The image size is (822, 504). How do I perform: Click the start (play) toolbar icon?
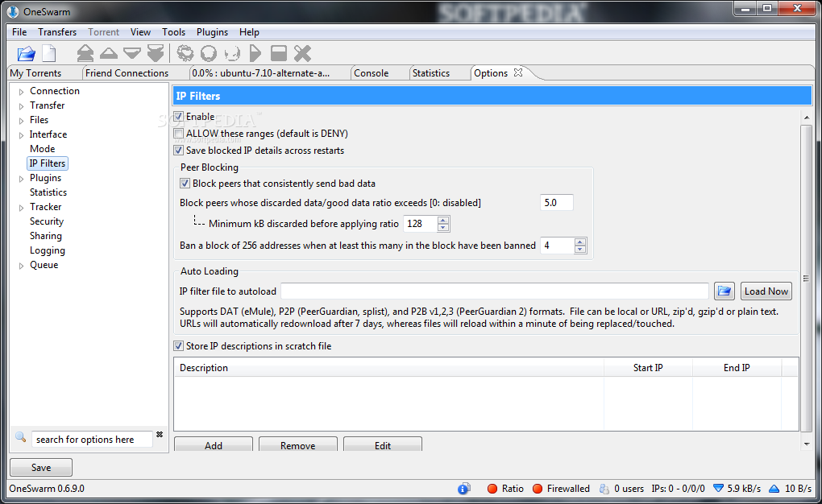(x=255, y=53)
